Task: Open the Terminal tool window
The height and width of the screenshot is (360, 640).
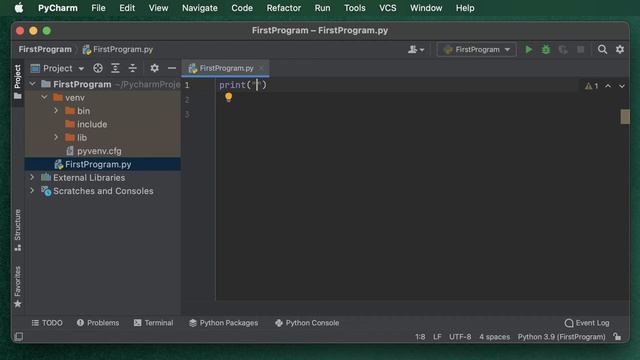Action: (153, 323)
